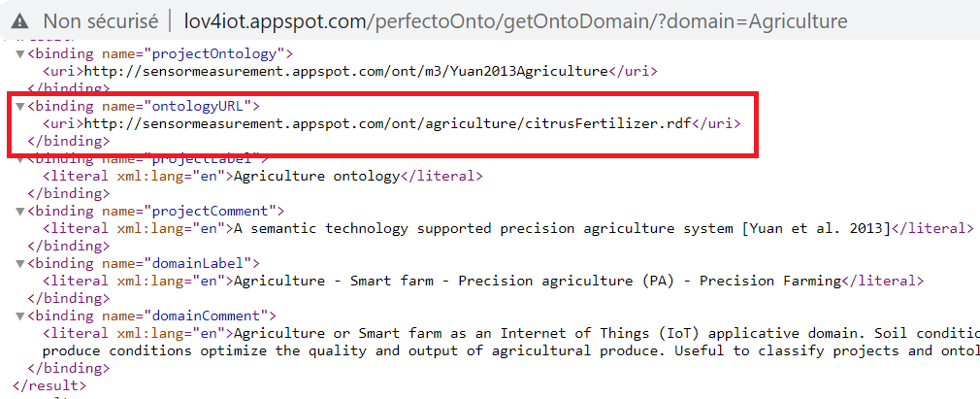The width and height of the screenshot is (980, 399).
Task: Collapse the partially hidden projectLabel binding arrow
Action: point(20,159)
